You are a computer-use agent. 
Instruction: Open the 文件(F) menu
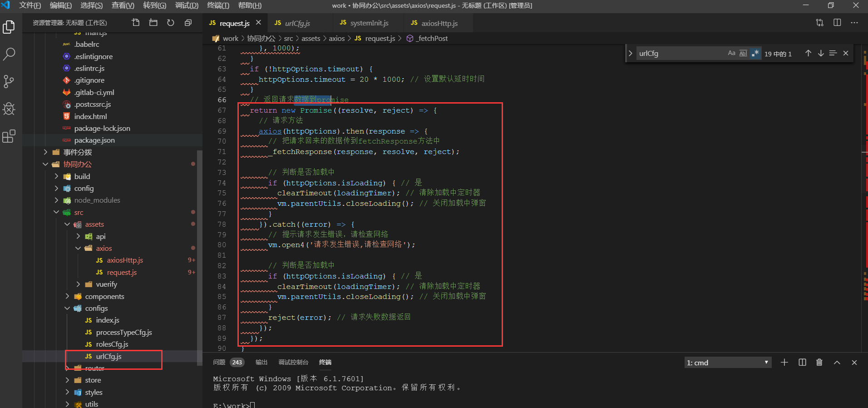30,5
